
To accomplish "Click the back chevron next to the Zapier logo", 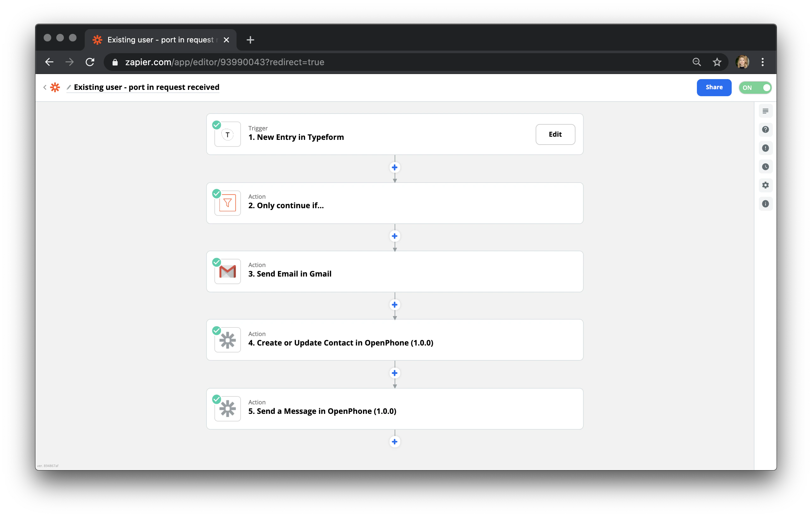I will tap(45, 87).
